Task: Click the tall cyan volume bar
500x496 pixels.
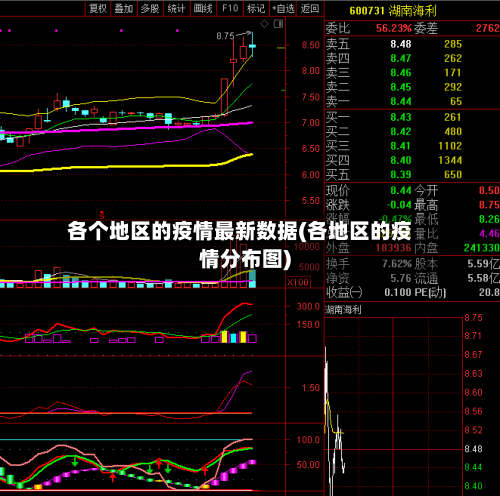Action: click(x=252, y=279)
